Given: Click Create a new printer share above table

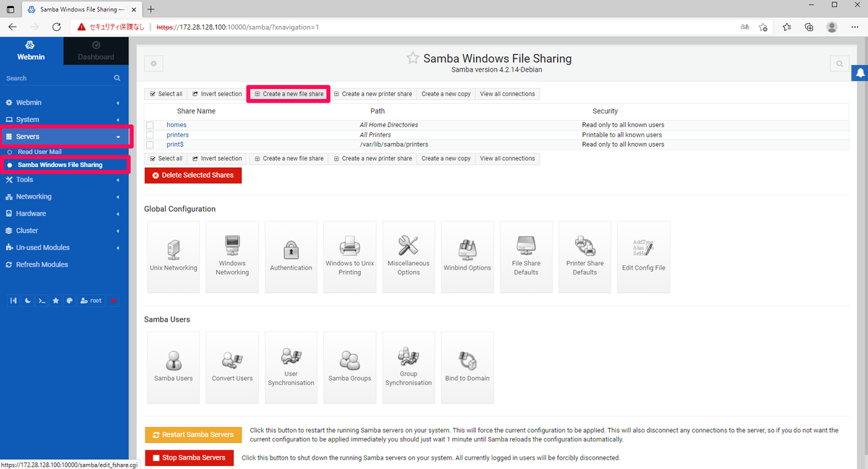Looking at the screenshot, I should pyautogui.click(x=373, y=94).
